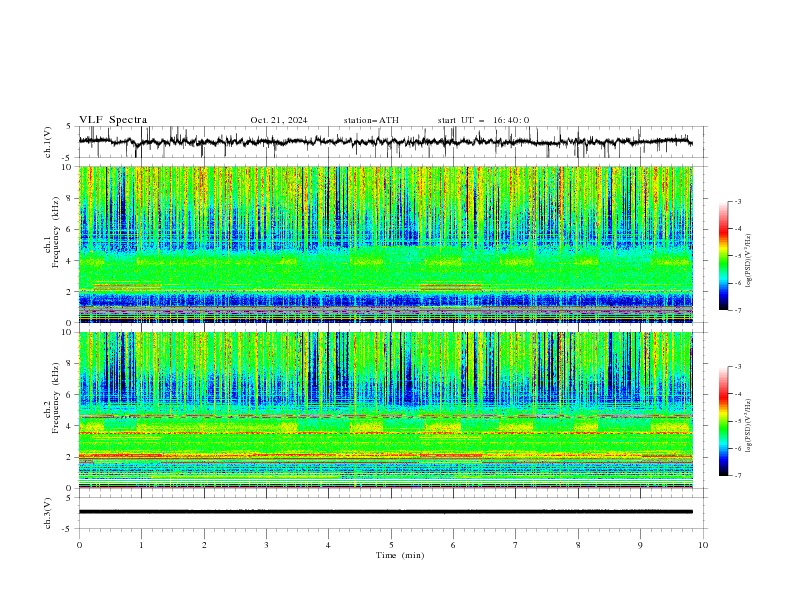Click the "6" kHz tick on ch.1 frequency axis
This screenshot has height=612, width=792.
tap(70, 229)
